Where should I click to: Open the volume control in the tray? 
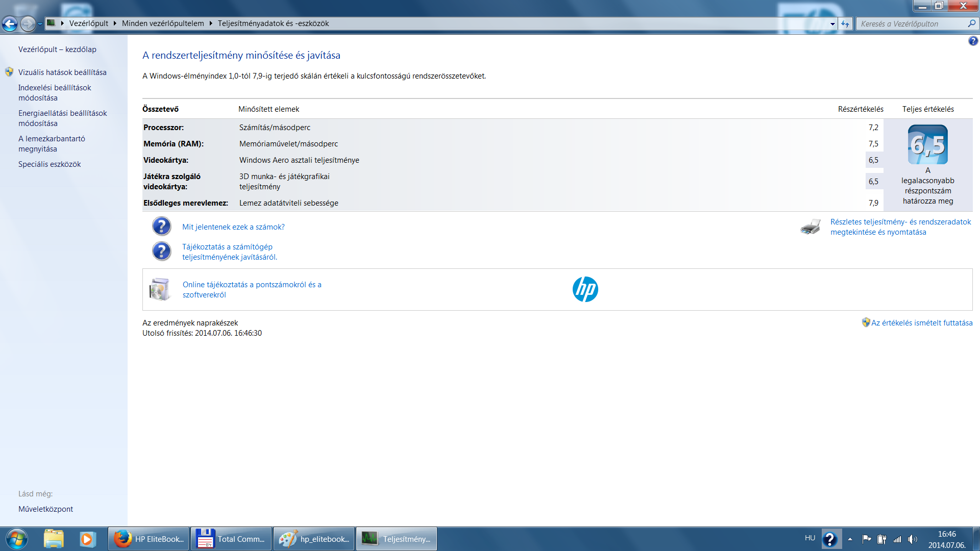coord(913,539)
